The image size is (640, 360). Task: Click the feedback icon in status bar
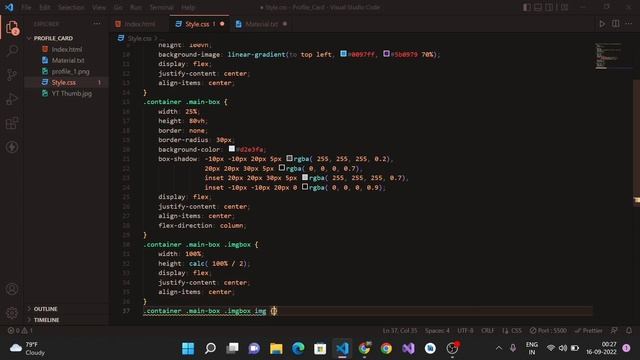(x=614, y=330)
